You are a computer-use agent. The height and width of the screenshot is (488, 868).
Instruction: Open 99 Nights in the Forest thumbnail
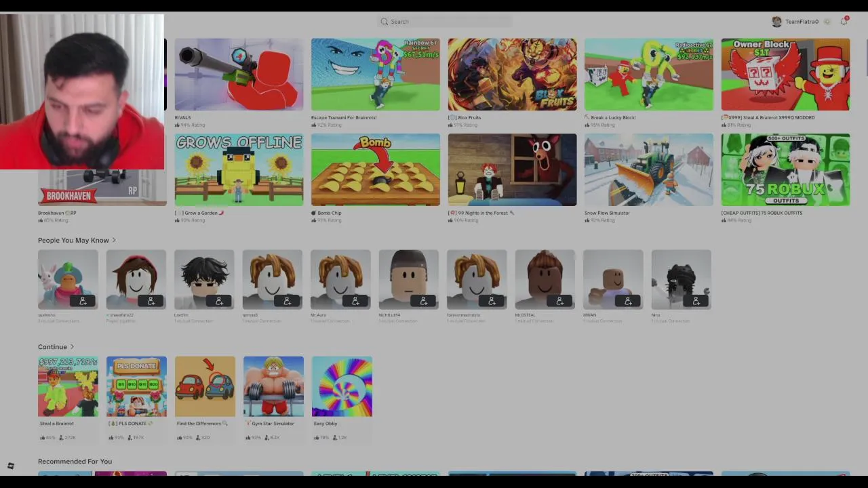512,170
